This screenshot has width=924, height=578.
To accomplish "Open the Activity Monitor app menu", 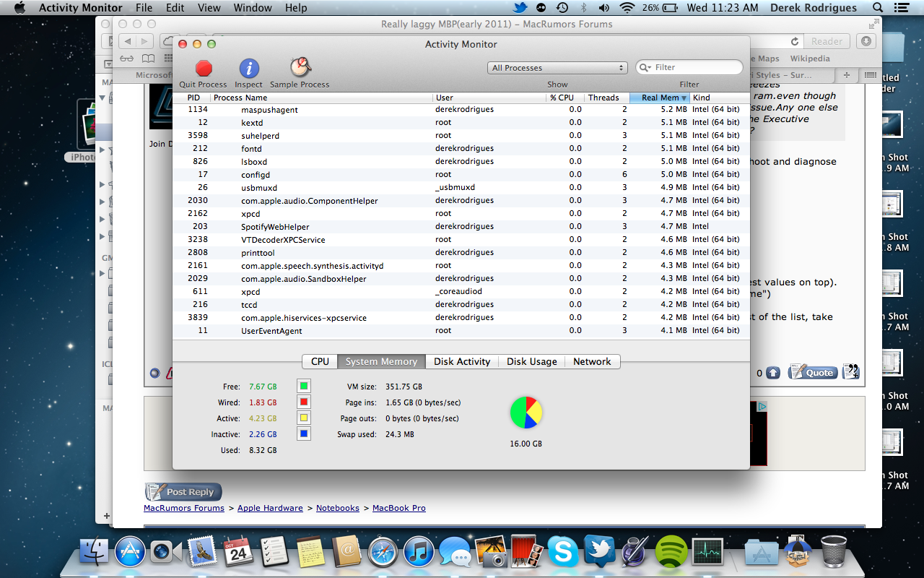I will point(80,8).
